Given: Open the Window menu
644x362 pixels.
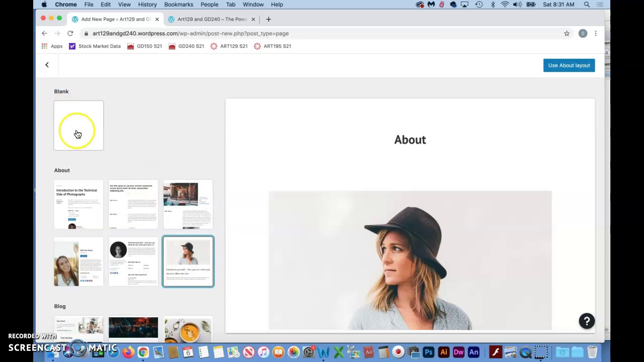Looking at the screenshot, I should tap(253, 5).
